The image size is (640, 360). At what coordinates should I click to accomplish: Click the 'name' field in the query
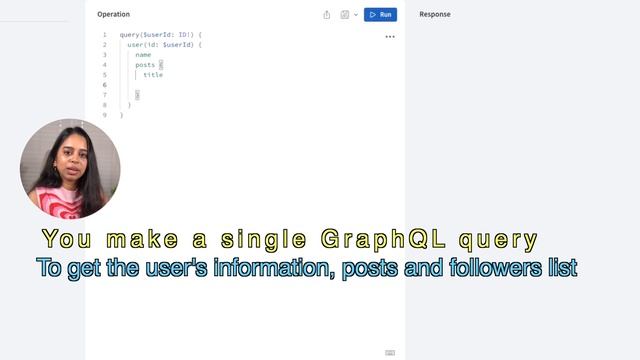tap(143, 55)
